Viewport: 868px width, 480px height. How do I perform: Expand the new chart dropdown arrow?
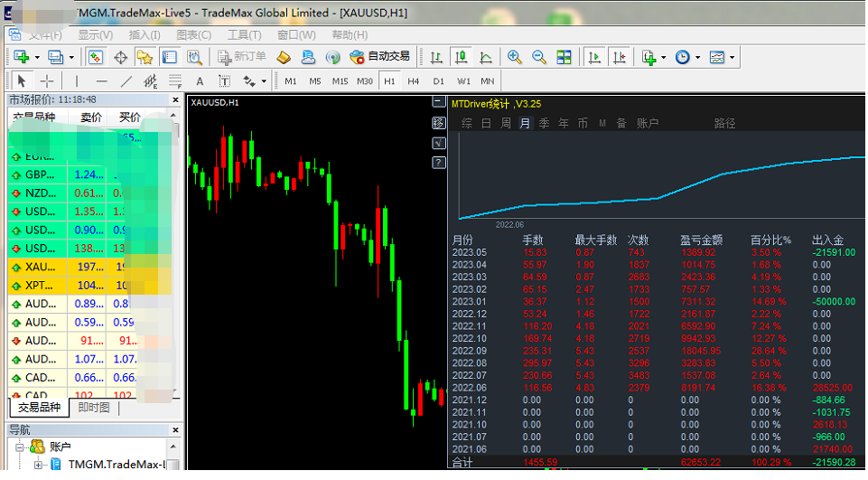[37, 57]
